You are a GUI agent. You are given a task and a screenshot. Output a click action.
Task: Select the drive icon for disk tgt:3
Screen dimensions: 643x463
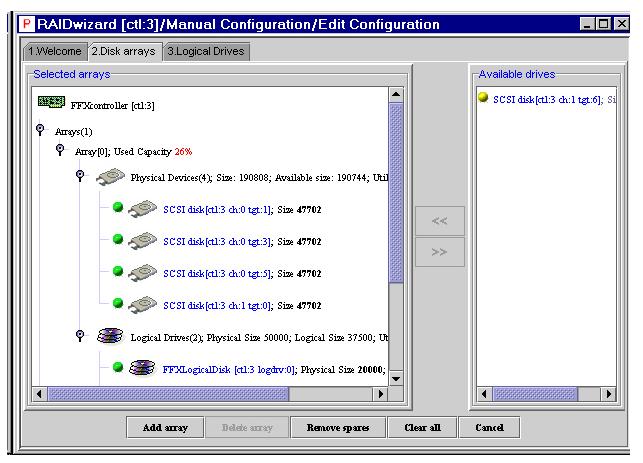(142, 241)
